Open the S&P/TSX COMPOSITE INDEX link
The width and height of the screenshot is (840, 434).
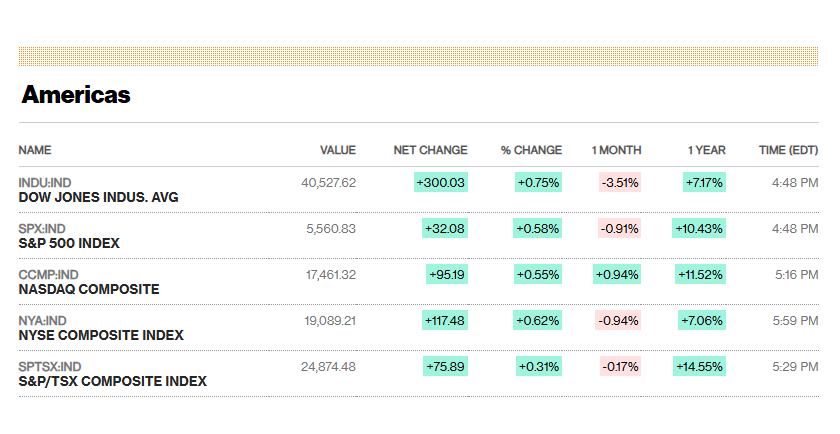pyautogui.click(x=112, y=381)
